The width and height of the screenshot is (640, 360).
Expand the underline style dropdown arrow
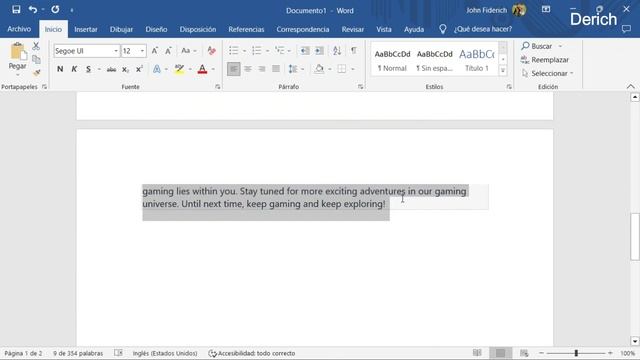(x=99, y=69)
